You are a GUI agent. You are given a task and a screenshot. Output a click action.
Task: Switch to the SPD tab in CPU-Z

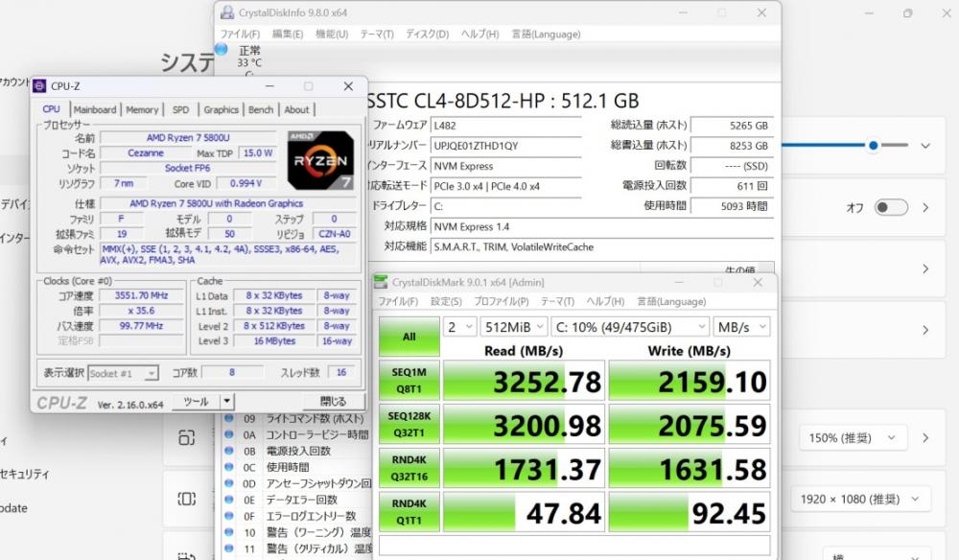(x=180, y=109)
